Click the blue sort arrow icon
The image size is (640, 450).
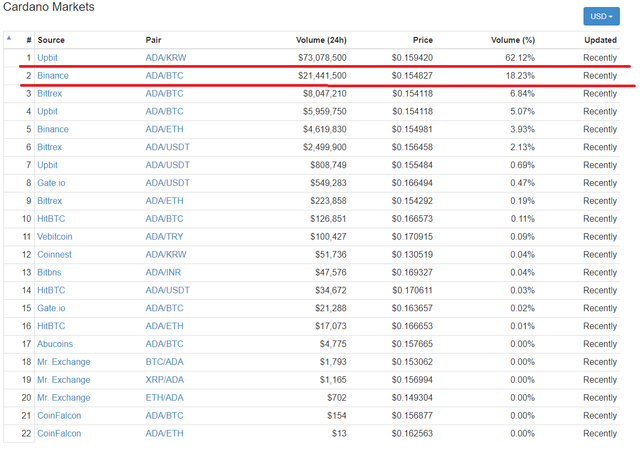(x=9, y=38)
